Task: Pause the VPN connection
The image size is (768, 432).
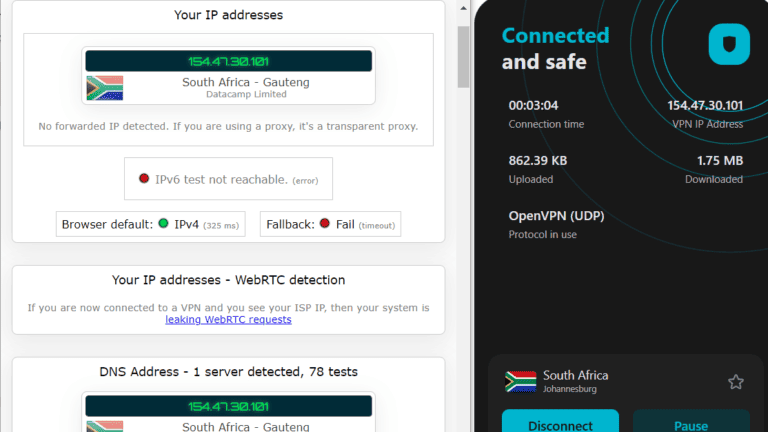Action: click(691, 424)
